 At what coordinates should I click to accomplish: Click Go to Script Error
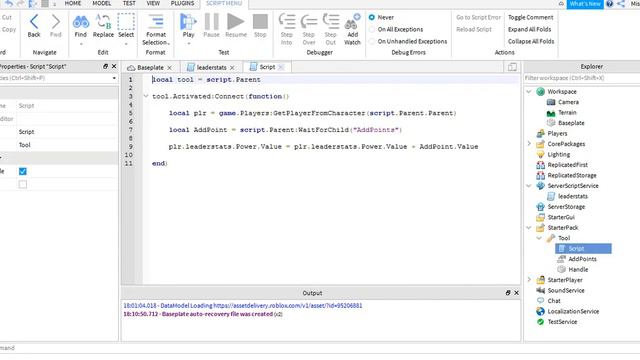coord(478,17)
